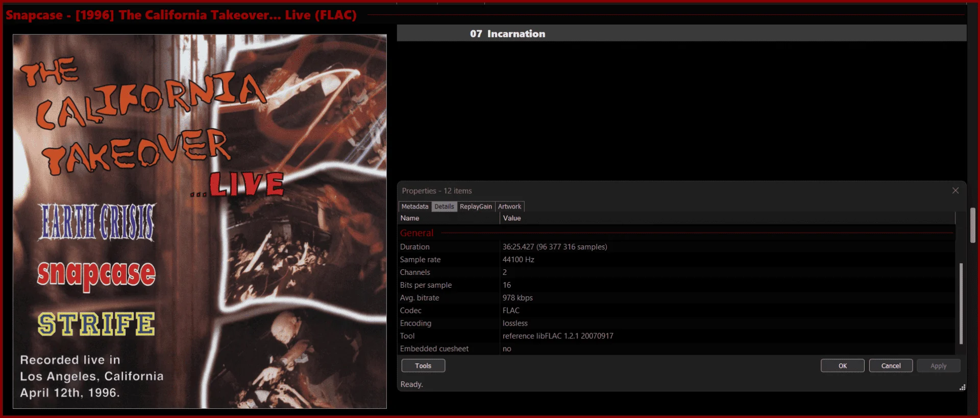Select the Bits per sample row
Screen dimensions: 980x418
tap(676, 285)
